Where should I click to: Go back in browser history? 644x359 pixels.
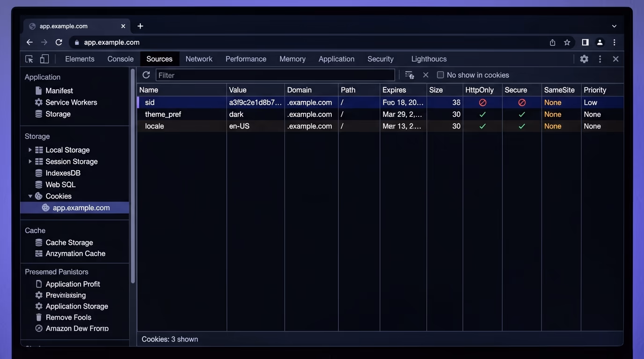[x=29, y=42]
